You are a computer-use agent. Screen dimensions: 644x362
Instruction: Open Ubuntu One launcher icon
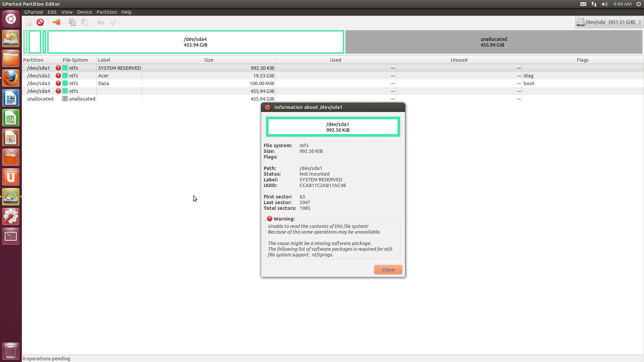coord(11,177)
